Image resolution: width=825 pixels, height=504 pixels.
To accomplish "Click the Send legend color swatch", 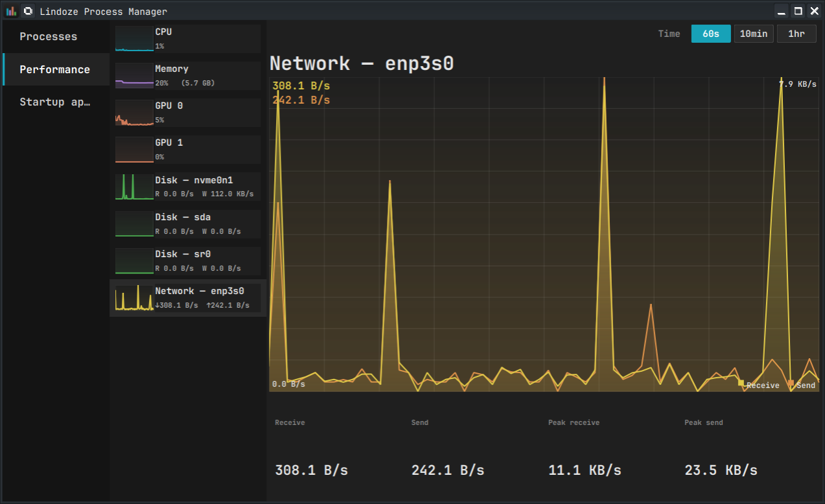I will tap(791, 384).
